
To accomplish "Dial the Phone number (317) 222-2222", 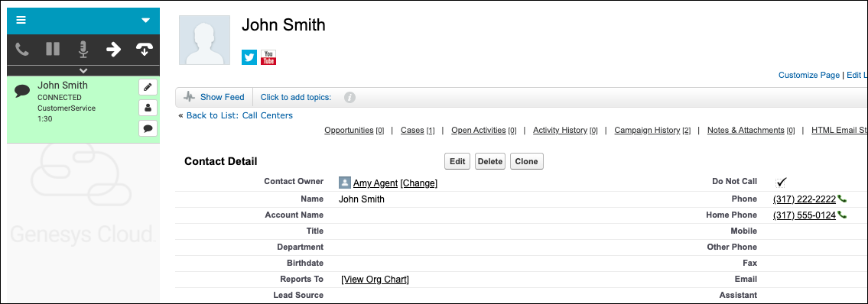I will [805, 199].
